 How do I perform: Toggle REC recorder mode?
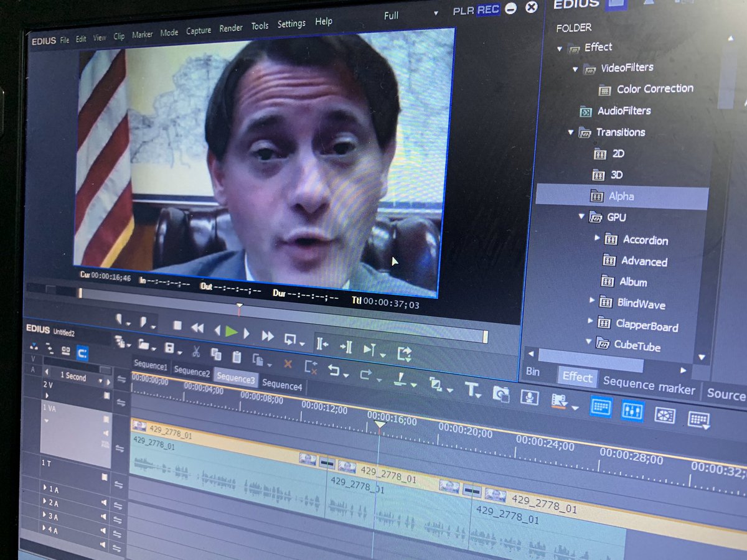coord(488,11)
